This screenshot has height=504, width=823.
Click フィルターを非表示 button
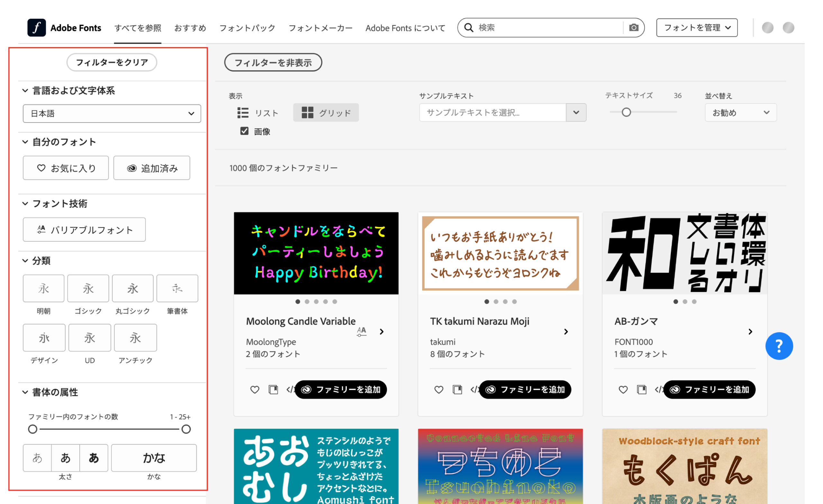pyautogui.click(x=273, y=62)
